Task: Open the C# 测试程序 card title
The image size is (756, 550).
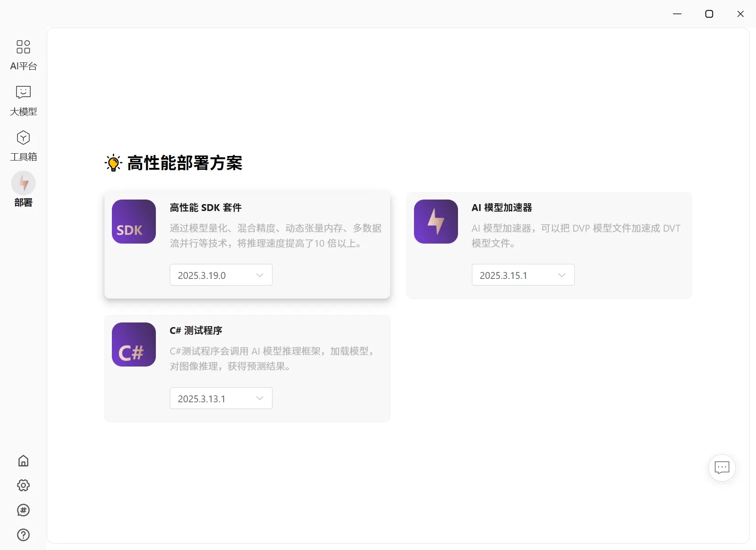Action: tap(196, 331)
